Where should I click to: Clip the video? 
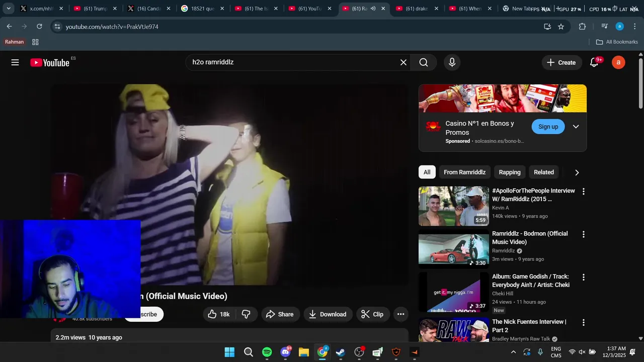click(373, 314)
